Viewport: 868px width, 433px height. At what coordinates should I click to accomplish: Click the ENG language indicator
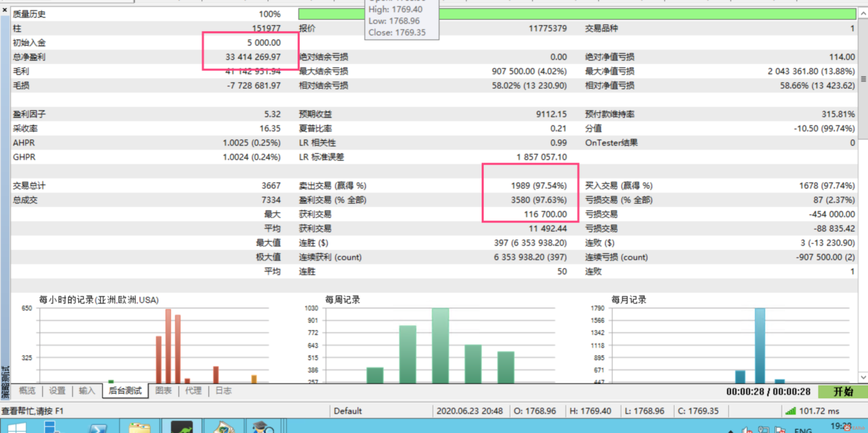pyautogui.click(x=803, y=431)
